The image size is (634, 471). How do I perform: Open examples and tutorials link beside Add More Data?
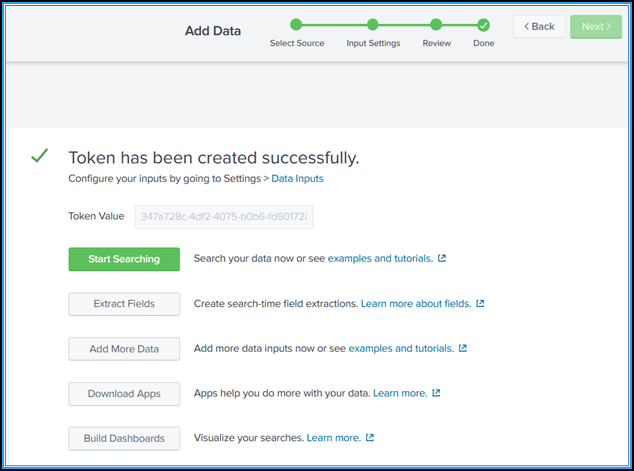click(401, 348)
